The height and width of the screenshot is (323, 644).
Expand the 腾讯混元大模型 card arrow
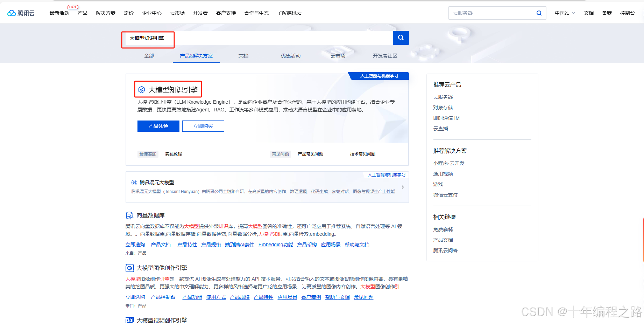(x=403, y=187)
